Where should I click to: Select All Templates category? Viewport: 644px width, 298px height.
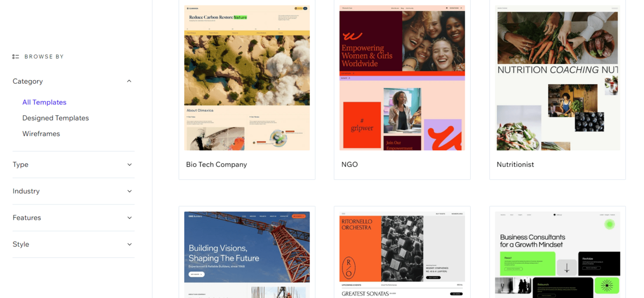[44, 102]
